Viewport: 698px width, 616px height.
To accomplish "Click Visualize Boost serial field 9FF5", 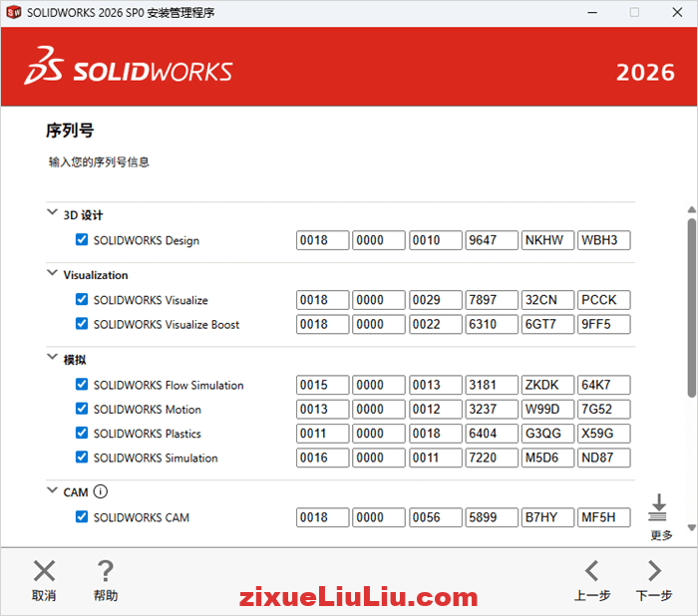I will point(604,325).
